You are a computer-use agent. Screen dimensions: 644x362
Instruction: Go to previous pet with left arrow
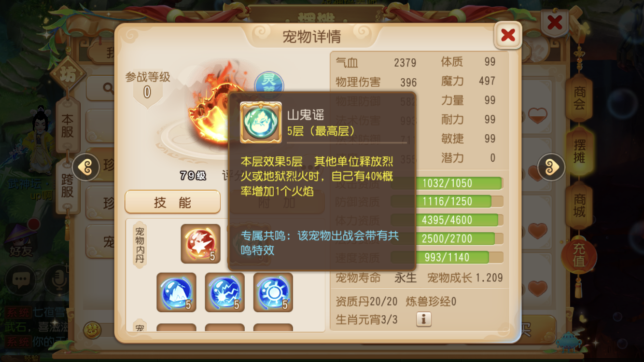tap(85, 167)
